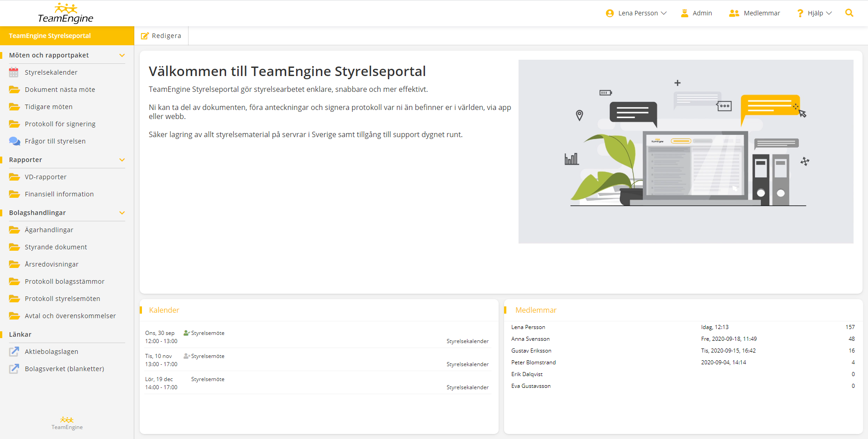Screen dimensions: 868x439
Task: Click the Medlemmar panel heading
Action: (536, 310)
